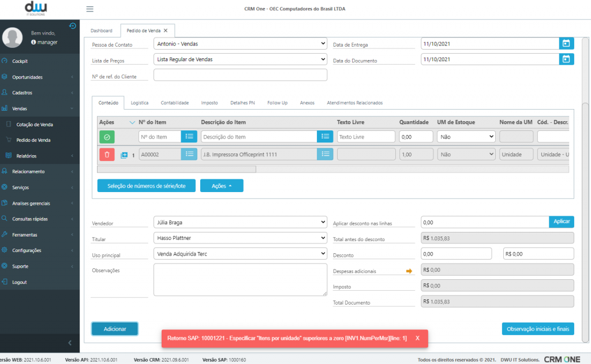Screen dimensions: 591x364
Task: Click the orange Despesas adicionais arrow
Action: tap(409, 271)
